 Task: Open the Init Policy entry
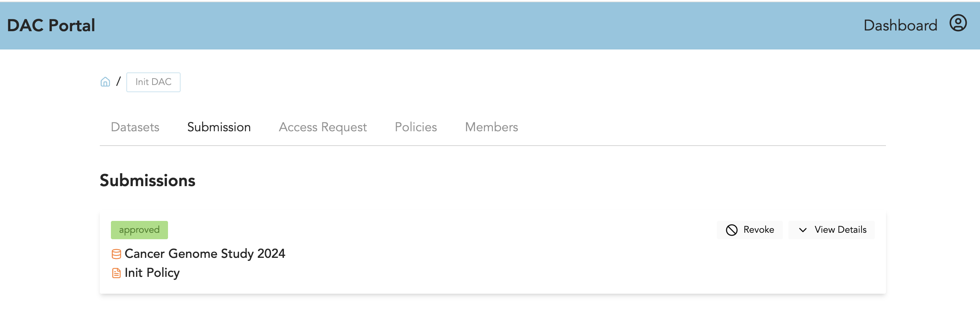pyautogui.click(x=152, y=273)
